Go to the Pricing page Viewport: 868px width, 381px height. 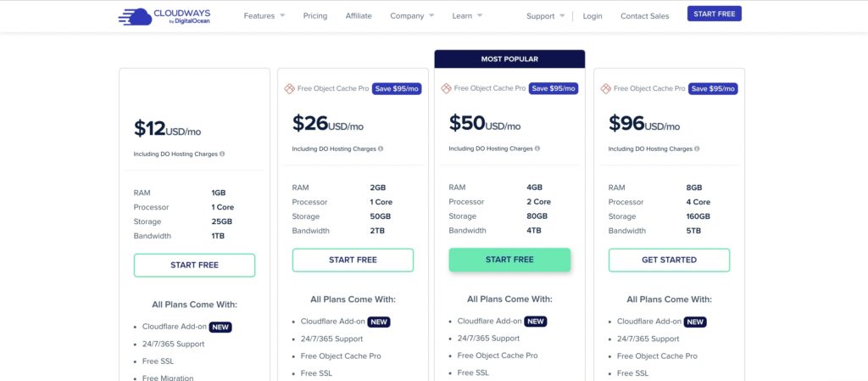pyautogui.click(x=315, y=16)
